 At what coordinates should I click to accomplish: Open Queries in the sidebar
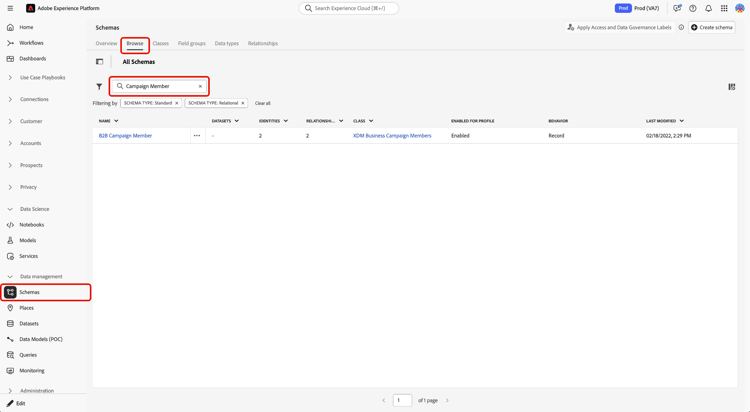[x=28, y=355]
